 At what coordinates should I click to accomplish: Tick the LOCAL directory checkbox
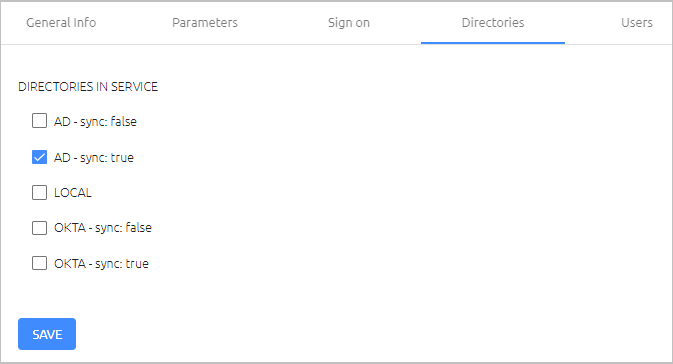[39, 192]
